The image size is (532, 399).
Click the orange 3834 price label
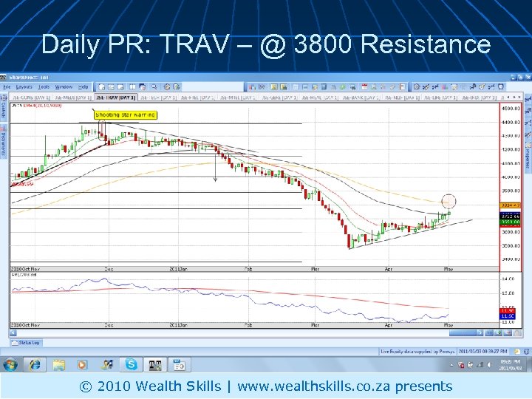pyautogui.click(x=510, y=205)
